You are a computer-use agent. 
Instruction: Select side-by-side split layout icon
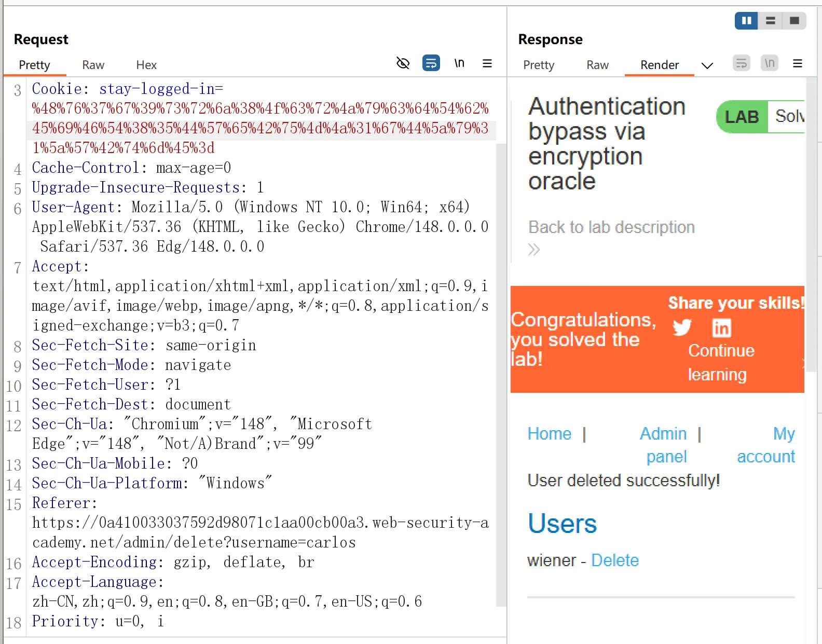746,21
